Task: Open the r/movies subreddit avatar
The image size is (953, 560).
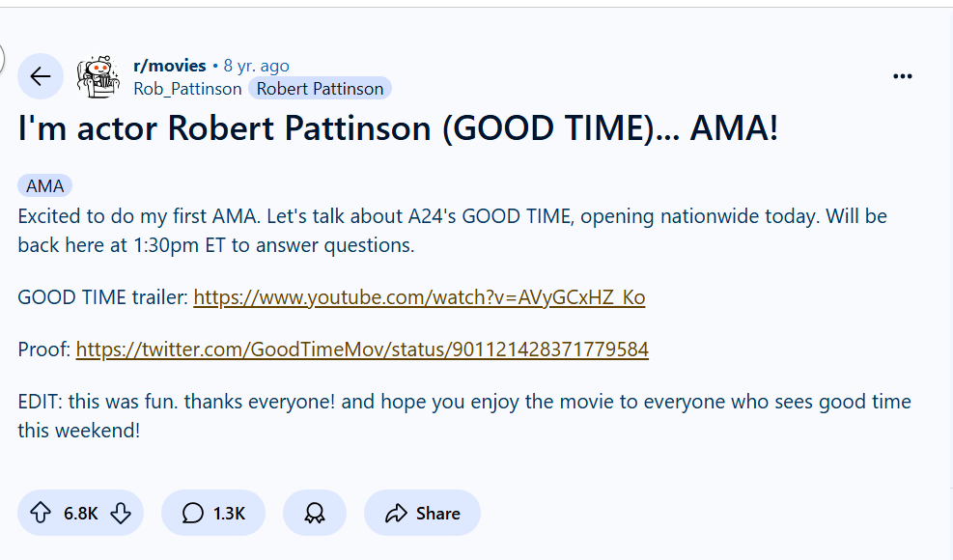Action: tap(98, 76)
